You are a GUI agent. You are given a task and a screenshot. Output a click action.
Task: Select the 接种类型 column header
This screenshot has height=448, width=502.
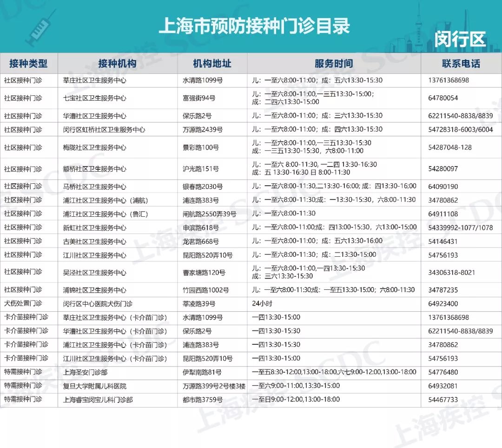coord(28,63)
